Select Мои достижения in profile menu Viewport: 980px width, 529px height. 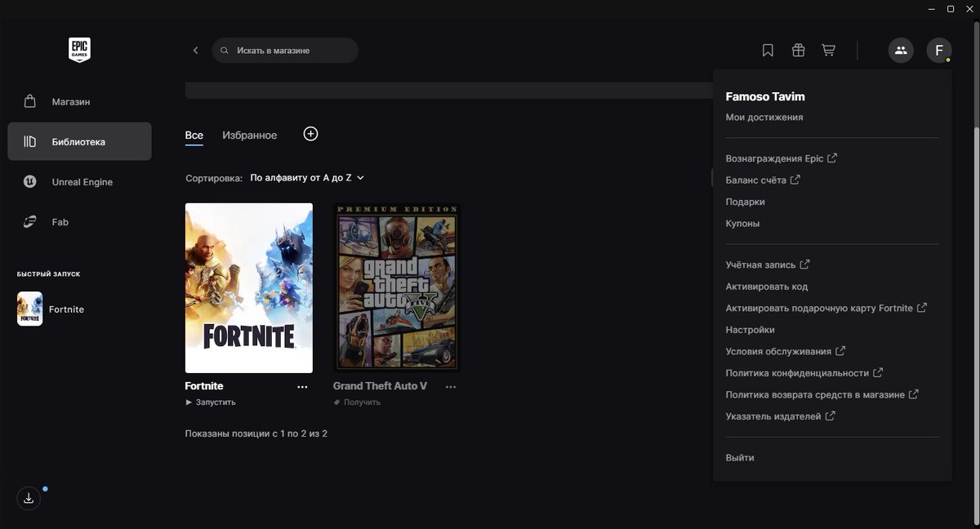click(x=764, y=117)
